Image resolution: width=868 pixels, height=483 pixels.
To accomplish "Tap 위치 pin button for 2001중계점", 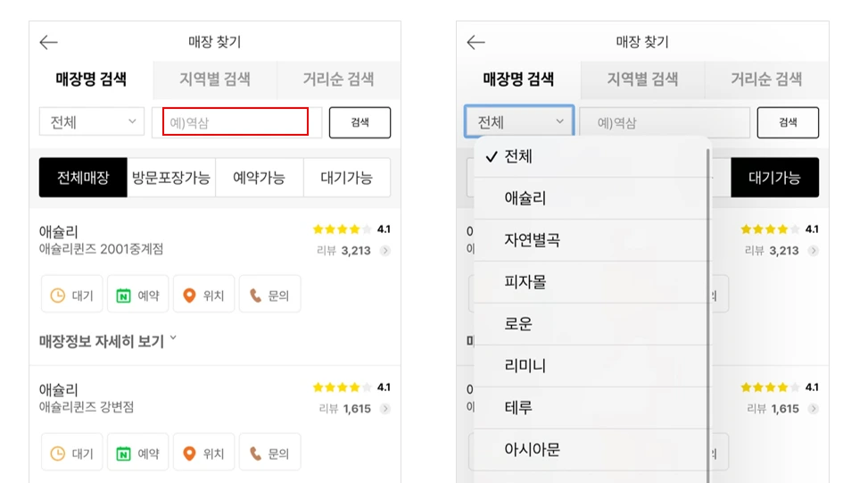I will (x=203, y=296).
